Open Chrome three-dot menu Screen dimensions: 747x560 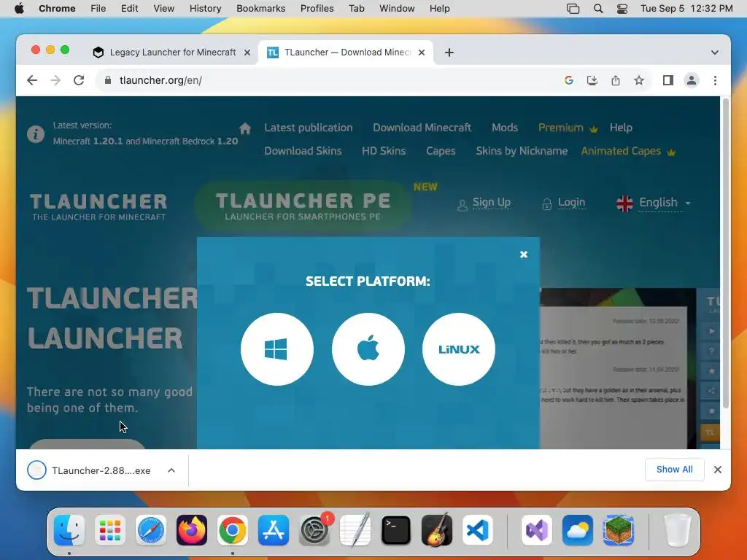click(715, 80)
